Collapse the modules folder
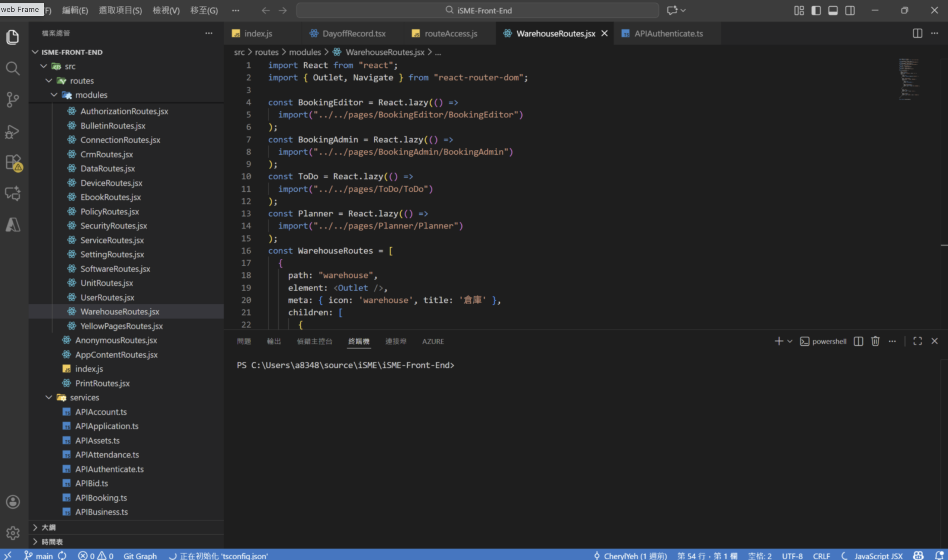Image resolution: width=948 pixels, height=560 pixels. (54, 95)
